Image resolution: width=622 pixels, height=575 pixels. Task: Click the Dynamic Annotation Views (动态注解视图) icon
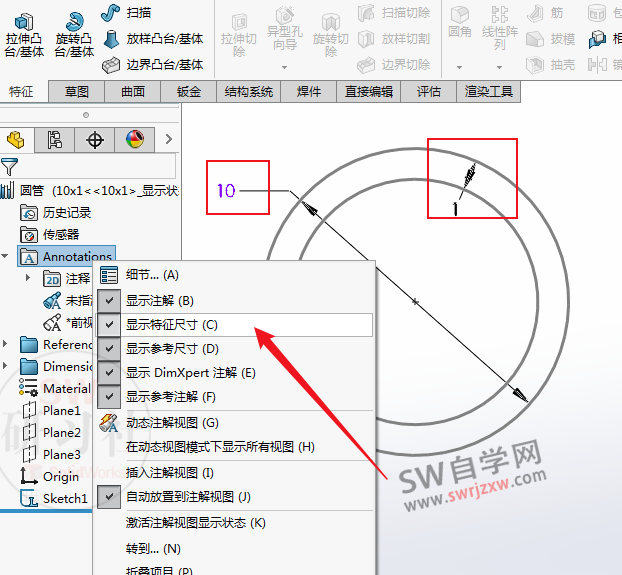tap(109, 423)
